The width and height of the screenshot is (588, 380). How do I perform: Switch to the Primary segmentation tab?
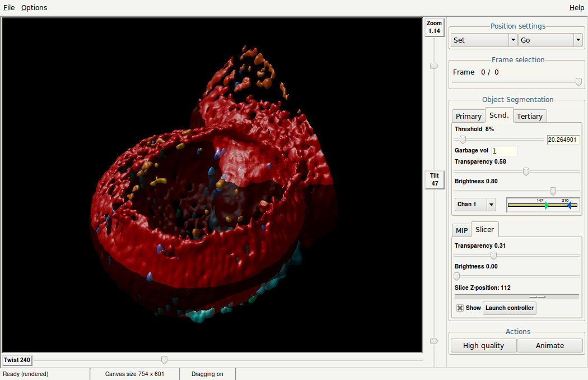468,116
